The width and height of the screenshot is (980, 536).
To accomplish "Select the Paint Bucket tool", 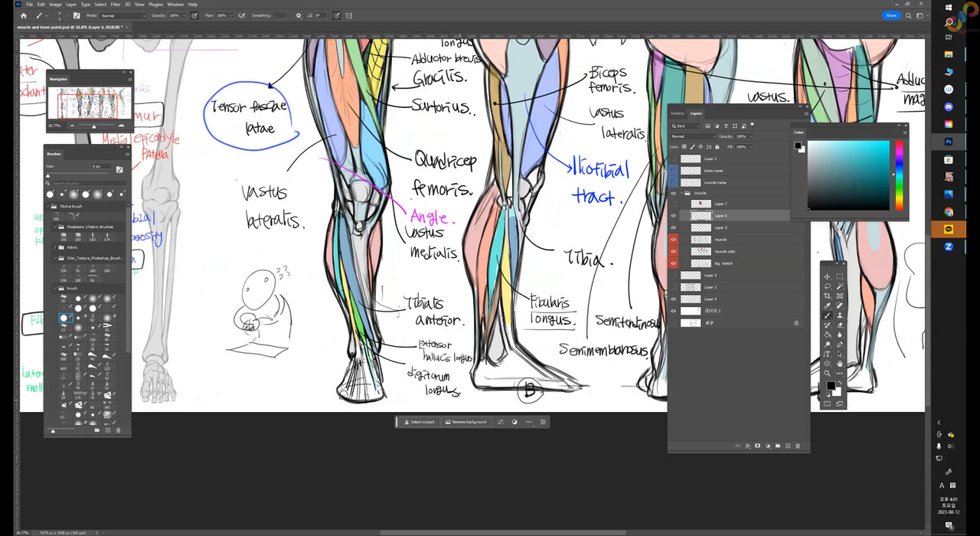I will (x=827, y=335).
